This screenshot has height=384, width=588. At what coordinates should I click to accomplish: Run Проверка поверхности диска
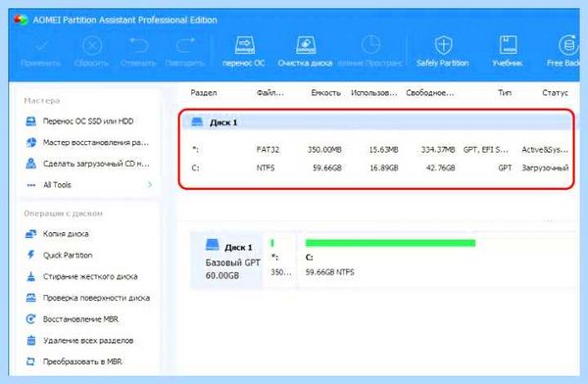pyautogui.click(x=87, y=298)
